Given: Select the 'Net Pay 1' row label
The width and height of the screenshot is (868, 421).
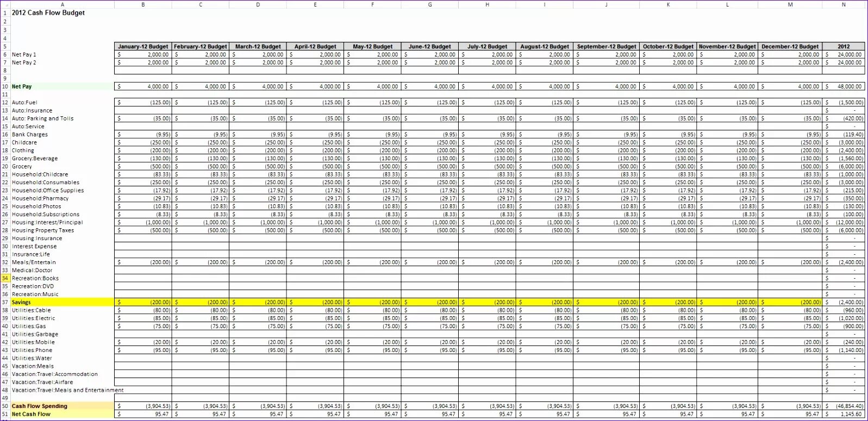Looking at the screenshot, I should point(24,54).
